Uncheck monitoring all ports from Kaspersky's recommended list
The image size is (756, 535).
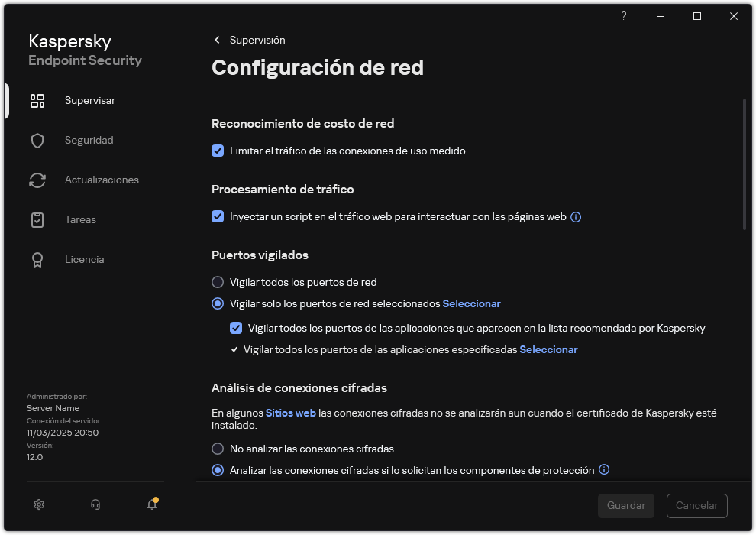coord(236,328)
